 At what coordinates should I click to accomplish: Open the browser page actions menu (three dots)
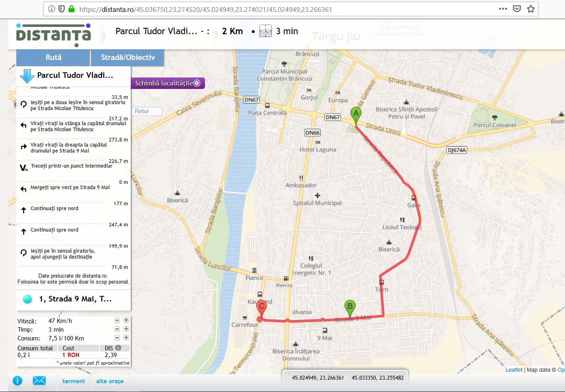[x=503, y=9]
